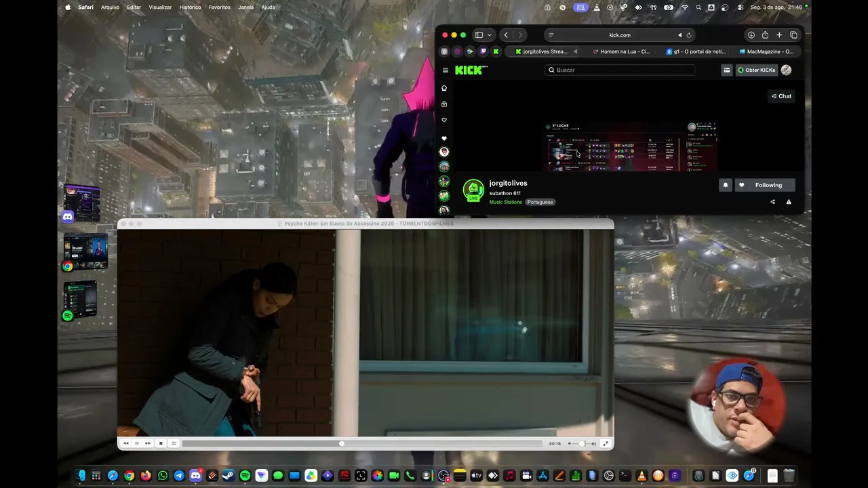Expand the Safari sidebar dropdown chevron

pos(489,35)
